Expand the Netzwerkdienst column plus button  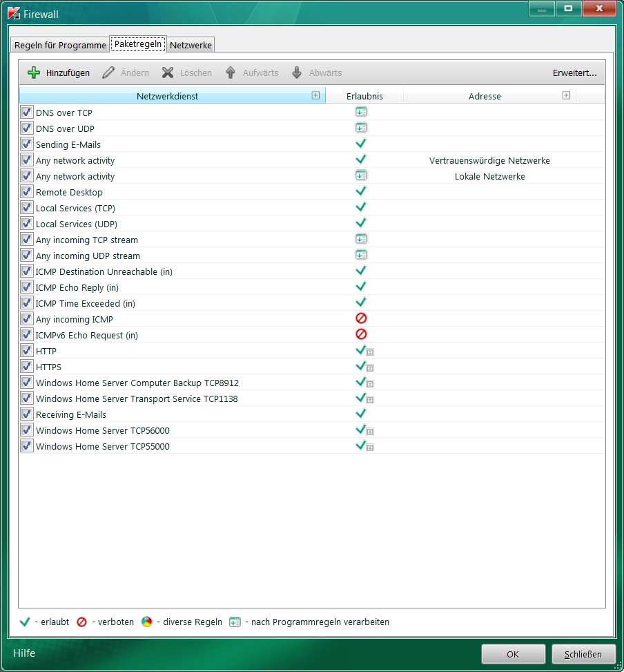(315, 95)
